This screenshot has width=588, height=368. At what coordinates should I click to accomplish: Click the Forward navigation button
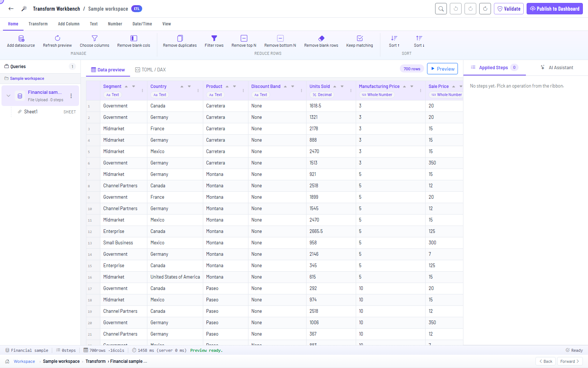[x=570, y=361]
